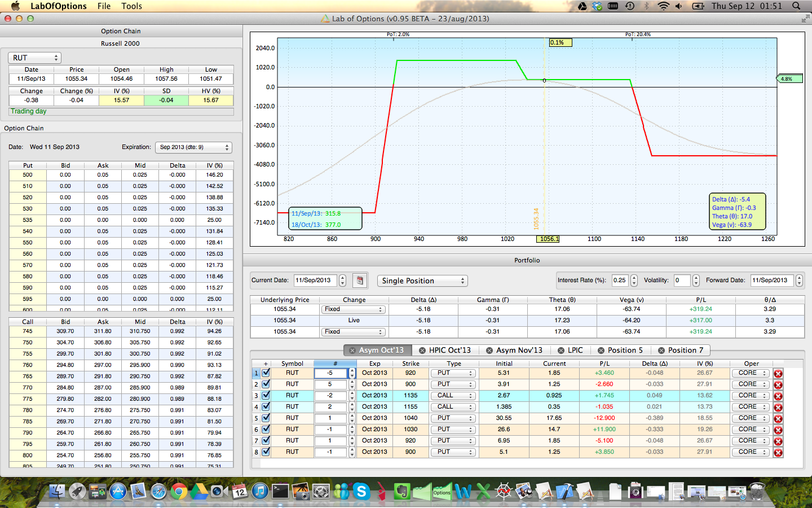Launch Skype from the dock

point(361,492)
